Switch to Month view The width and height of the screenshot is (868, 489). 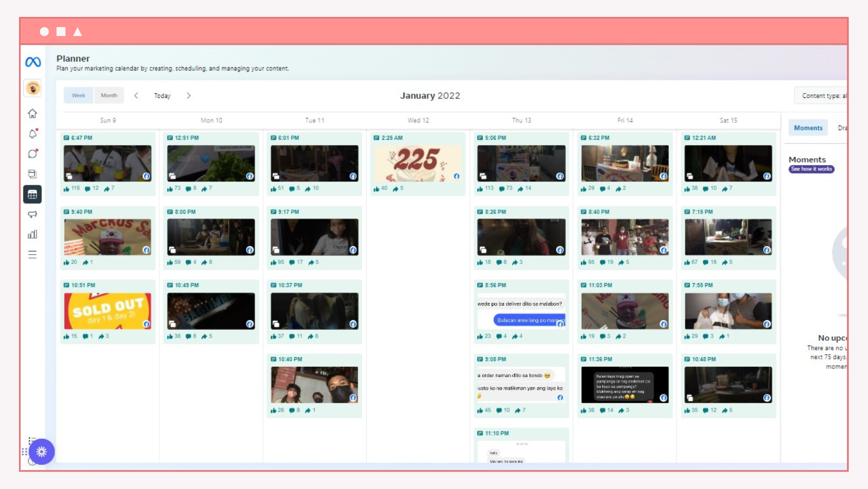coord(109,95)
